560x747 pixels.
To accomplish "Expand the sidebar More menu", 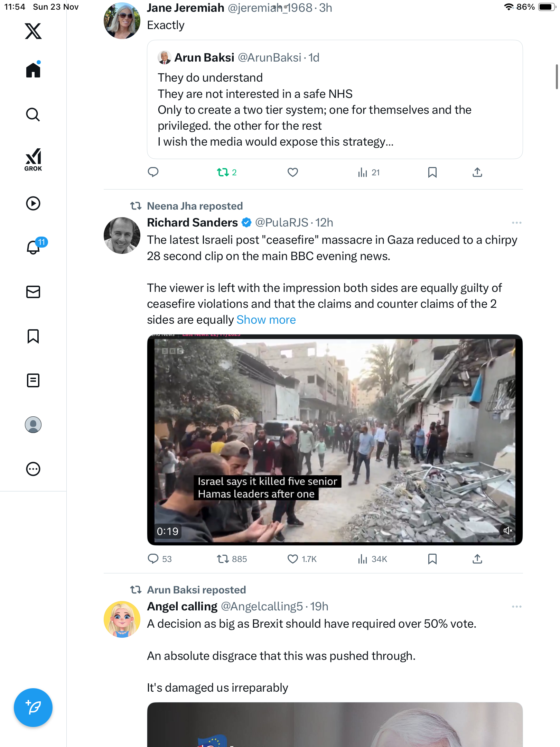I will tap(33, 469).
